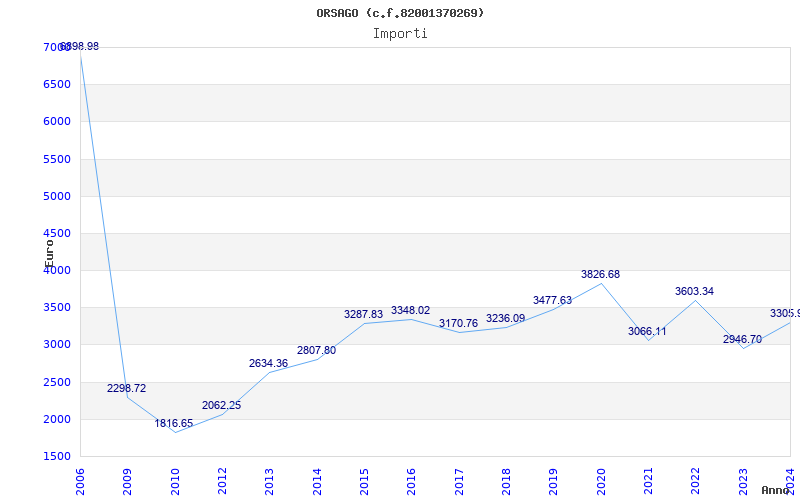Click the 3000 Euro axis value
This screenshot has height=500, width=800.
[57, 345]
